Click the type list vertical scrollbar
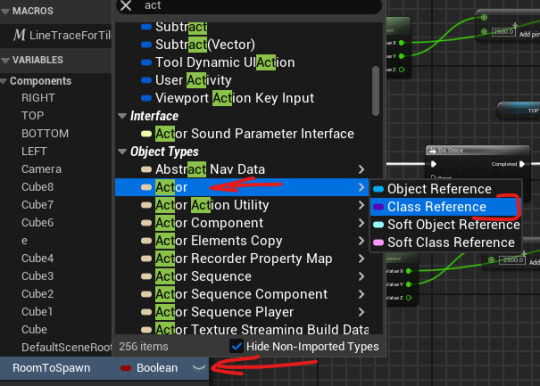Screen dimensions: 540x386 (375, 91)
